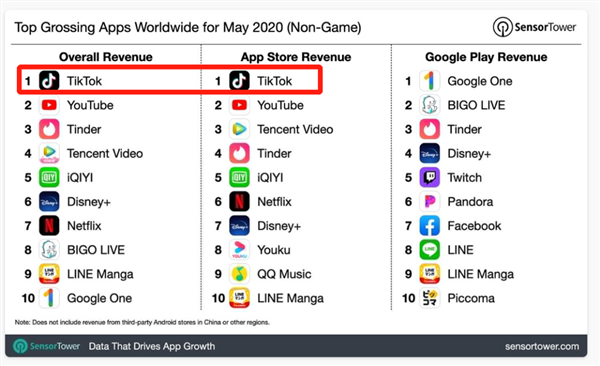The height and width of the screenshot is (366, 600).
Task: Click the YouTube icon in App Store Revenue
Action: click(239, 105)
